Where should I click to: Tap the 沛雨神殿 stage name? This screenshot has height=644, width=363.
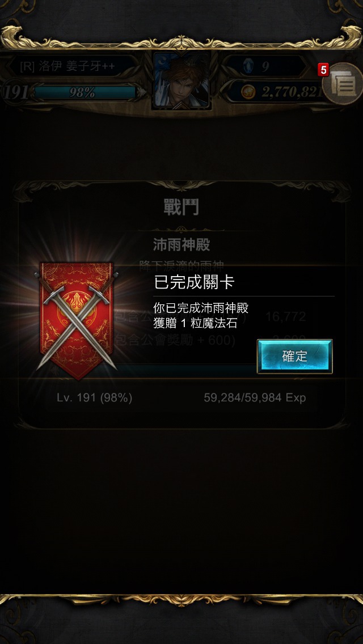181,245
